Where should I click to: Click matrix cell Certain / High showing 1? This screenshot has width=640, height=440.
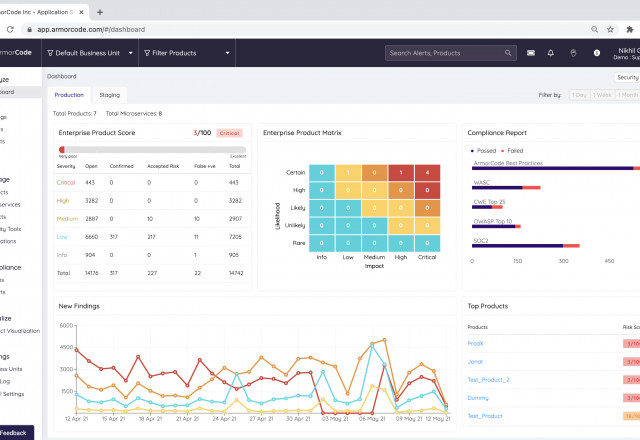tap(401, 173)
